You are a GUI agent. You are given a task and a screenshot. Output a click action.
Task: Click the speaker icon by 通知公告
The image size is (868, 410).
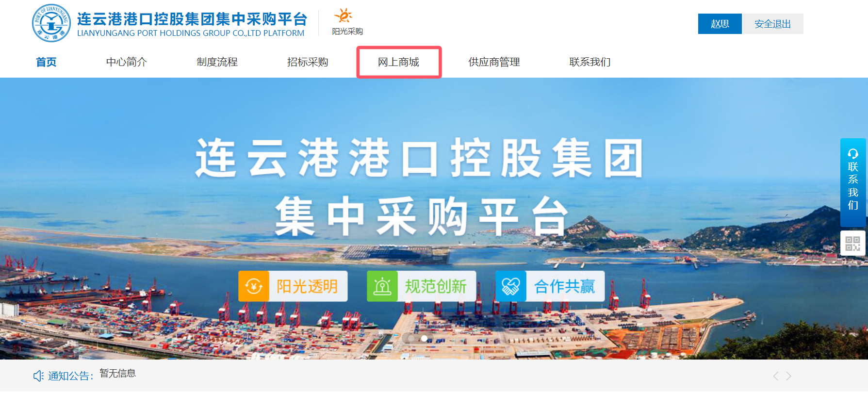pos(38,376)
